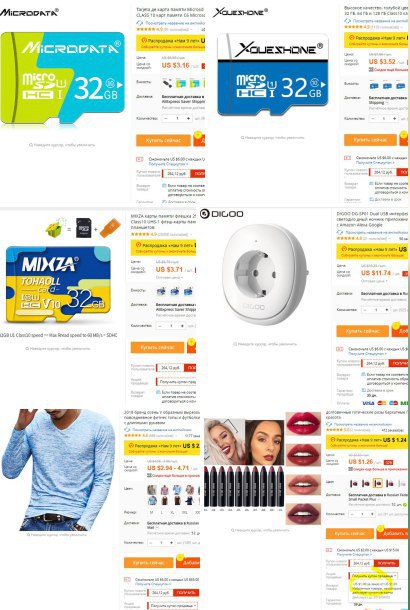Choose the highlighted third lipstick color option

(x=378, y=484)
